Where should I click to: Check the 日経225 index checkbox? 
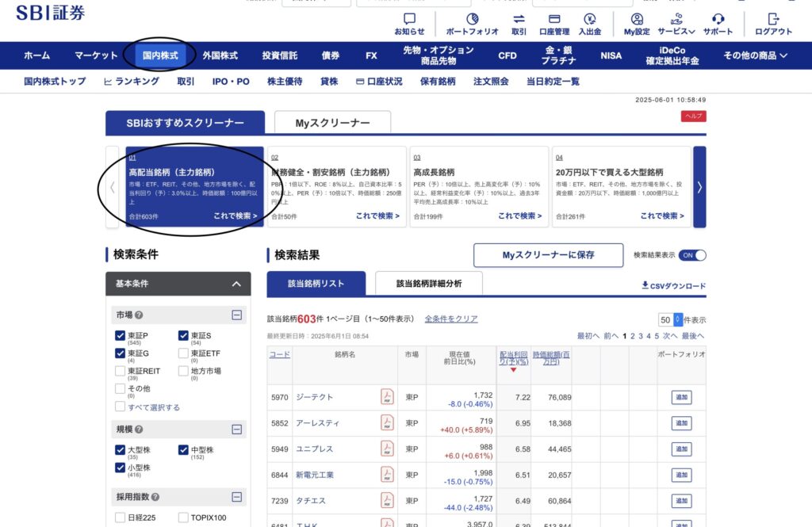121,517
